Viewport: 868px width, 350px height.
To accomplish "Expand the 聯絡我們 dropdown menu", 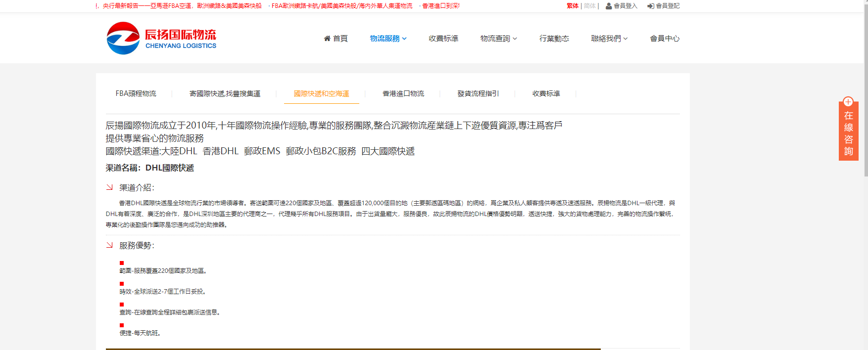I will pyautogui.click(x=609, y=39).
